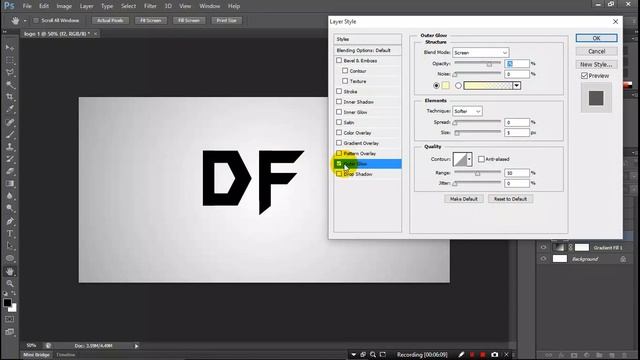Select the Lasso tool
This screenshot has width=640, height=360.
point(10,73)
